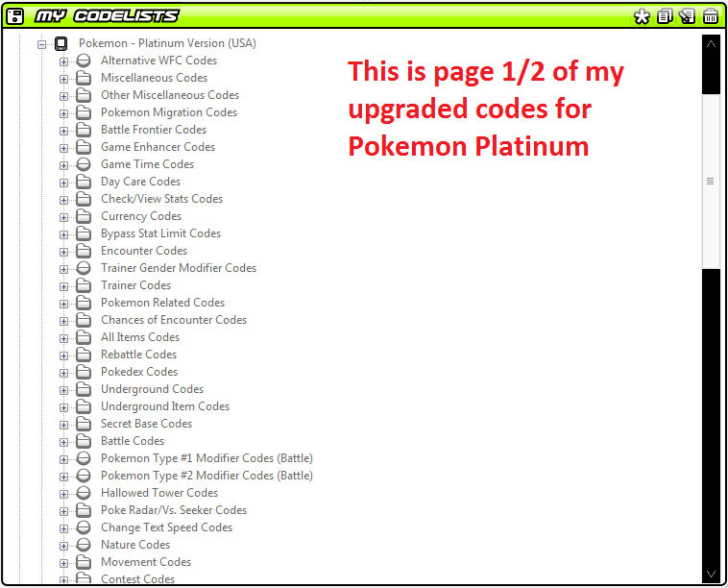Click the round icon beside Hallowed Tower Codes
728x588 pixels.
[84, 493]
